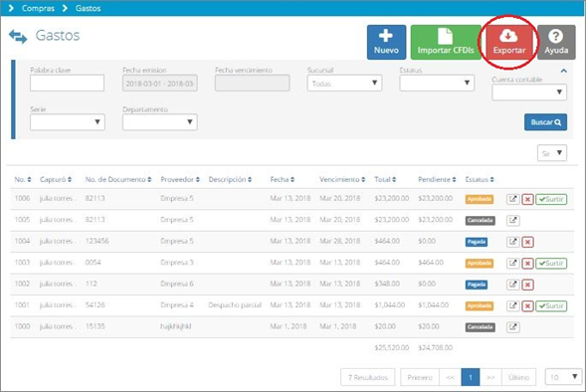Sort by Fecha column

[283, 179]
